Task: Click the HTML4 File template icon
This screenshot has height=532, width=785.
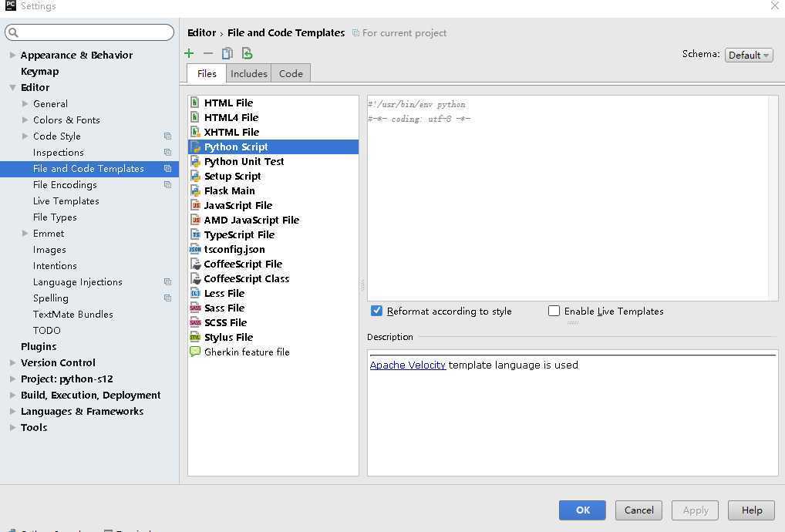Action: [x=195, y=117]
